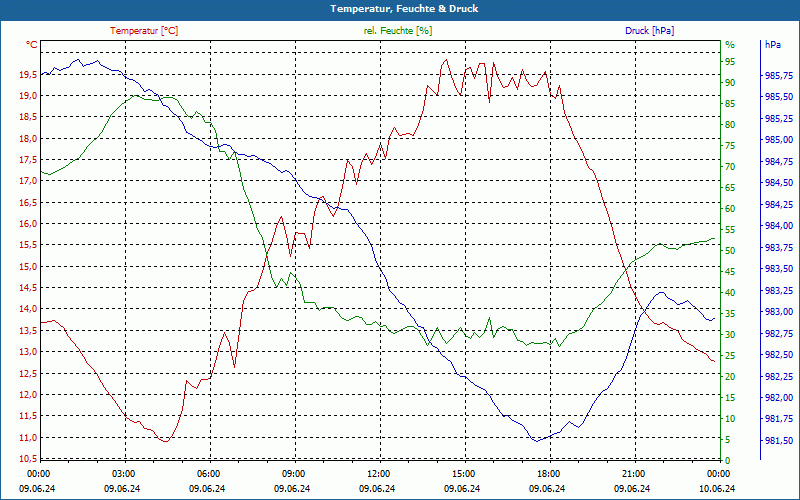Click the '85' tick on green humidity axis
This screenshot has width=800, height=500.
pos(730,104)
